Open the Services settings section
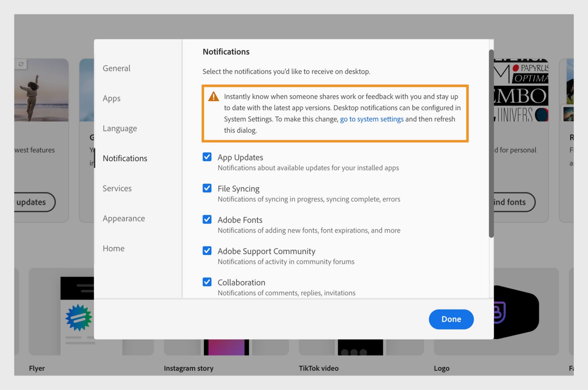 tap(117, 188)
